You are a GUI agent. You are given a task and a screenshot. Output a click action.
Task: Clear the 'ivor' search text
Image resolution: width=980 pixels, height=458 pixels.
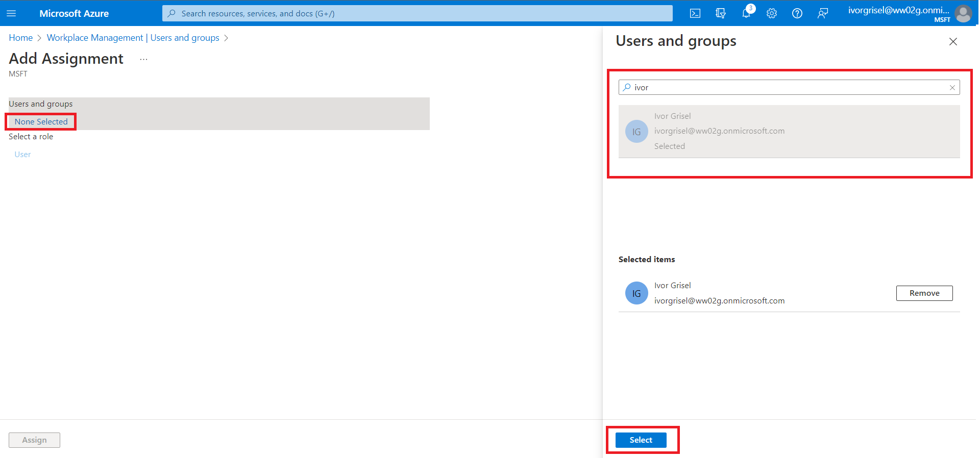click(952, 87)
